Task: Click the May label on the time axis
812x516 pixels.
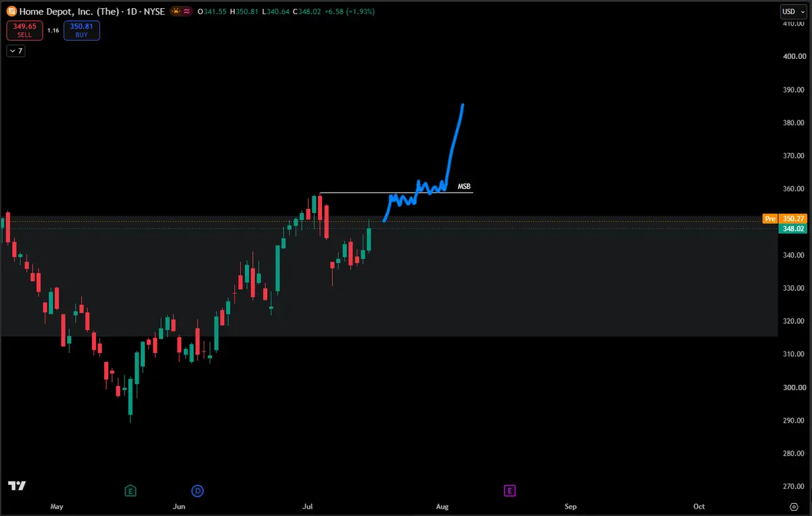Action: [x=57, y=507]
